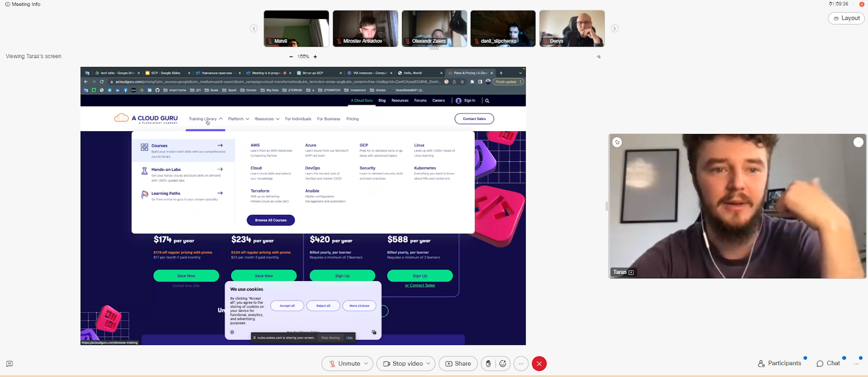
Task: Click Save Now under $174 per year
Action: pyautogui.click(x=186, y=276)
